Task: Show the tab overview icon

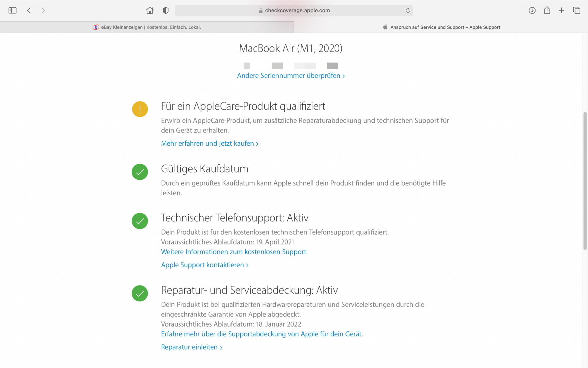Action: pyautogui.click(x=577, y=10)
